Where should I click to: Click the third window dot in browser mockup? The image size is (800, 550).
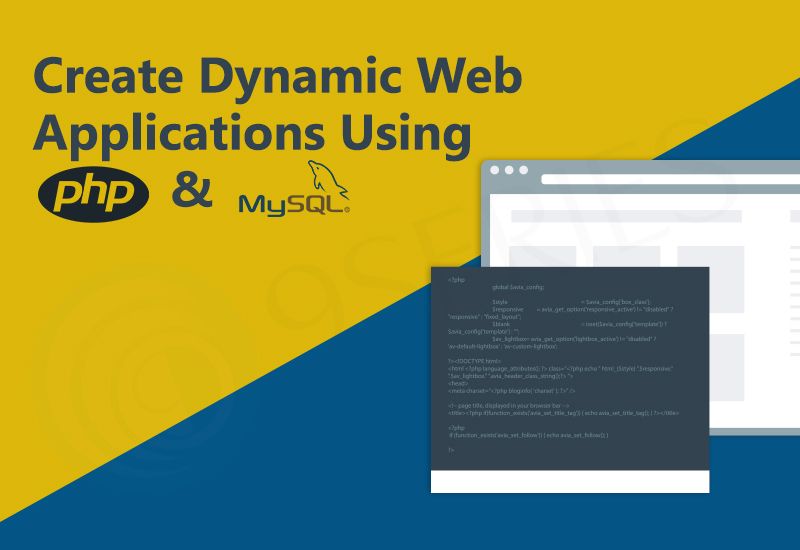tap(523, 170)
